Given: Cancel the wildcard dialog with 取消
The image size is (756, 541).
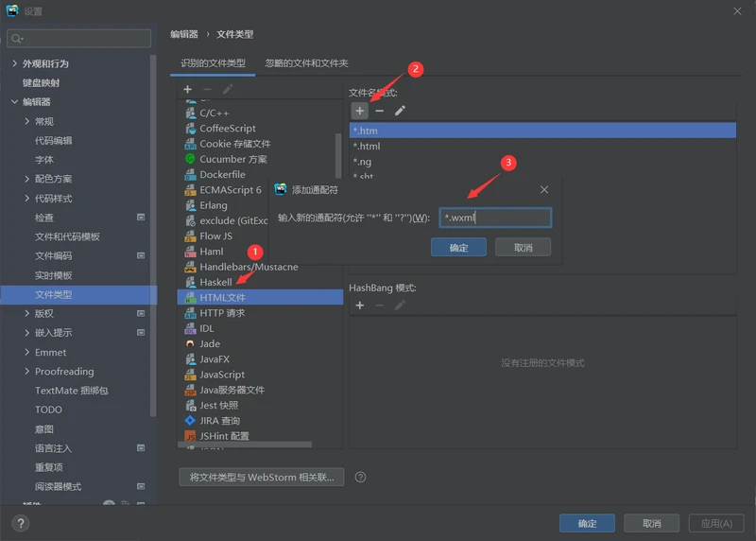Looking at the screenshot, I should (524, 248).
